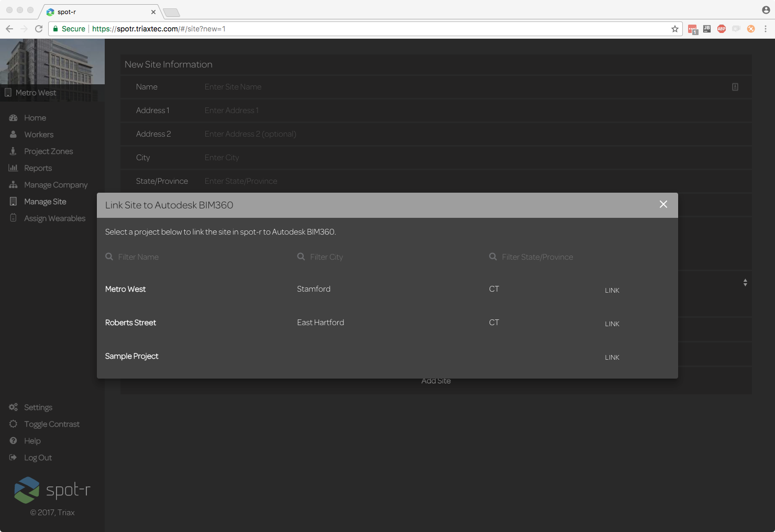Image resolution: width=775 pixels, height=532 pixels.
Task: Click the Enter Address 2 field
Action: (474, 134)
